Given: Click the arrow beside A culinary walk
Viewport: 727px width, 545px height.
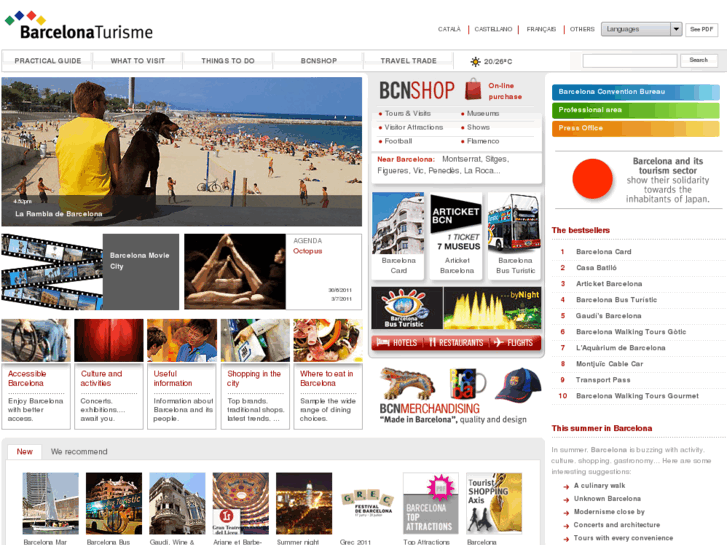Looking at the screenshot, I should (566, 487).
